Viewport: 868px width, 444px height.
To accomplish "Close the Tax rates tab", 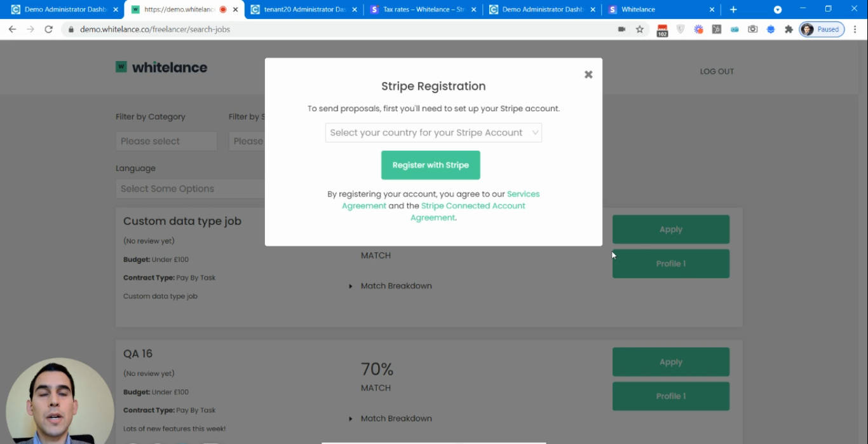I will [474, 10].
